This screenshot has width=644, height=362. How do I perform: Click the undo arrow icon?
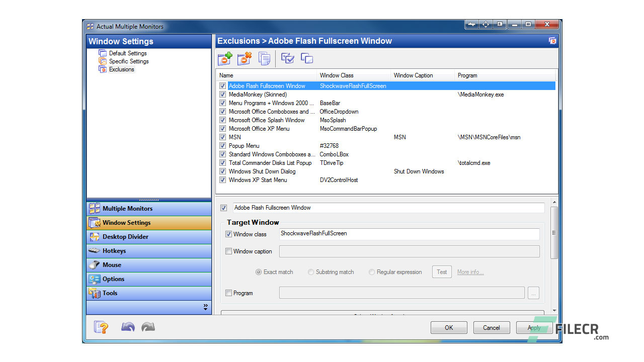(x=128, y=327)
